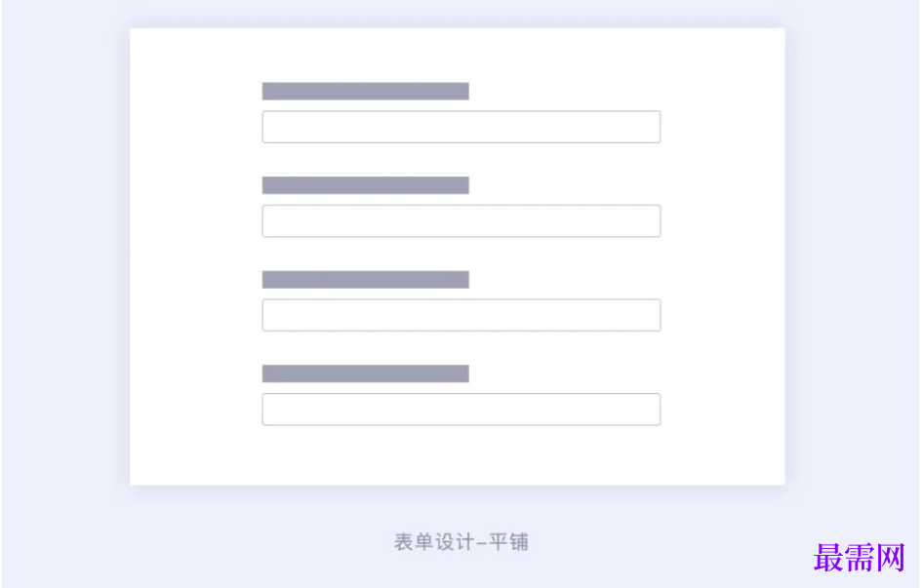
Task: Click the 最需网 watermark text
Action: [x=860, y=558]
